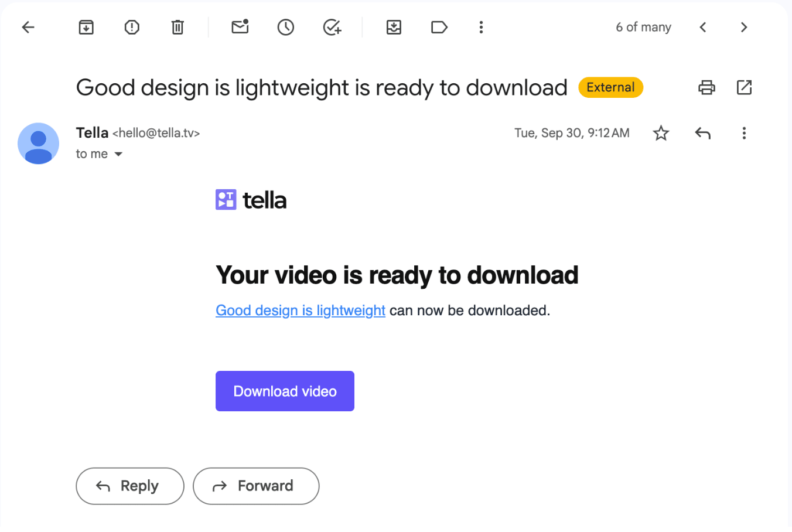This screenshot has height=532, width=792.
Task: Snooze the email
Action: click(x=285, y=27)
